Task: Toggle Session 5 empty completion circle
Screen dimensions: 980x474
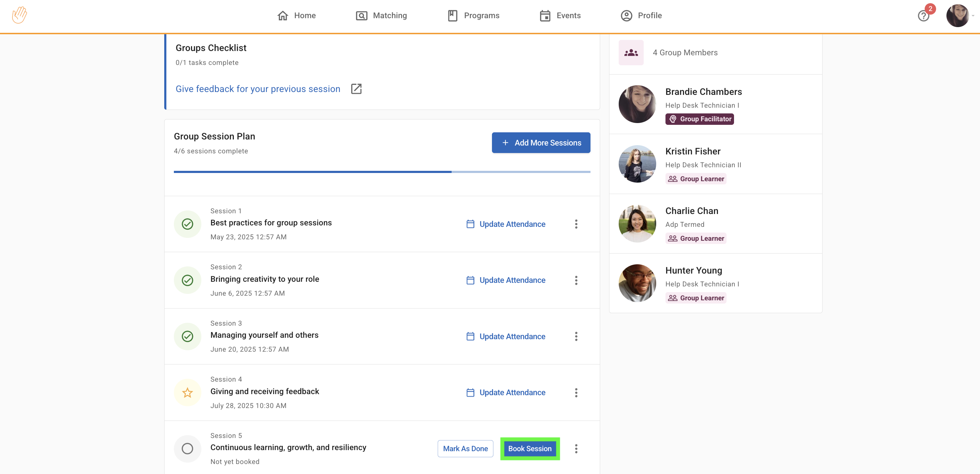Action: point(187,449)
